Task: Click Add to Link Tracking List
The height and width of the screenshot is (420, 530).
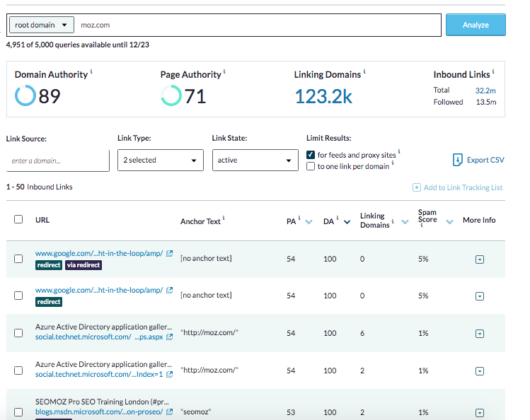Action: pos(463,187)
